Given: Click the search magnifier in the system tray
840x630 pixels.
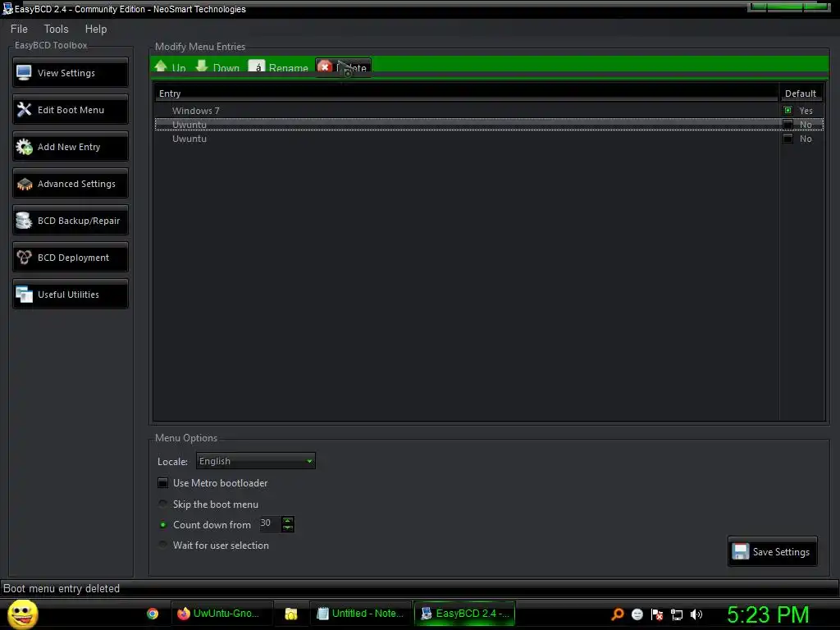Looking at the screenshot, I should click(x=618, y=614).
